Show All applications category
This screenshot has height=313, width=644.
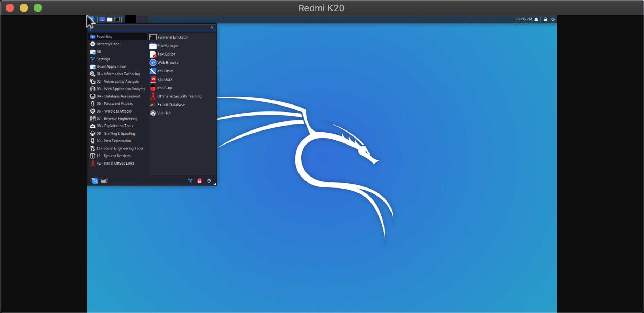[118, 52]
